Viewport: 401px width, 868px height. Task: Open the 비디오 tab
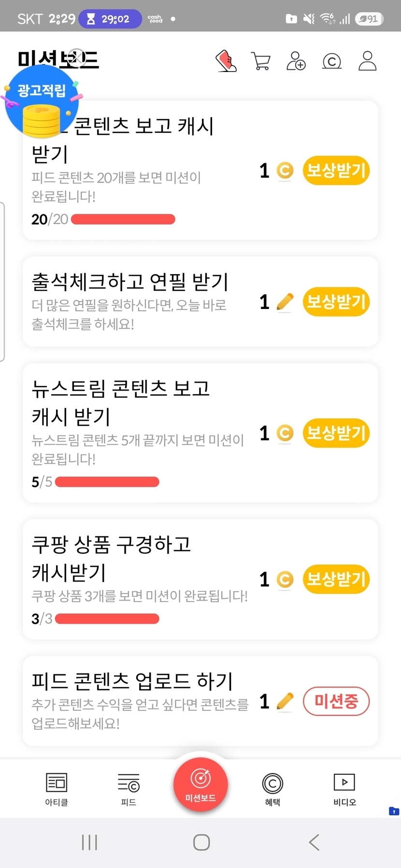tap(344, 788)
